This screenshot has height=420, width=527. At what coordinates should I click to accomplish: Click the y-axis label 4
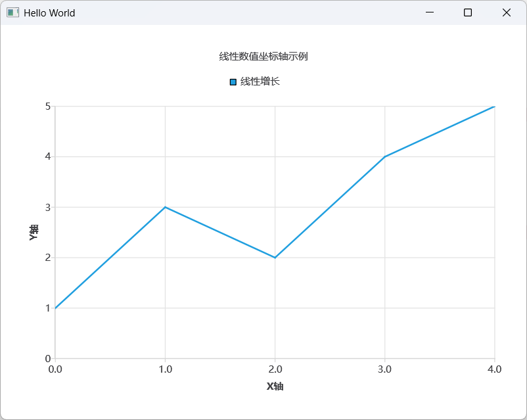[x=48, y=156]
